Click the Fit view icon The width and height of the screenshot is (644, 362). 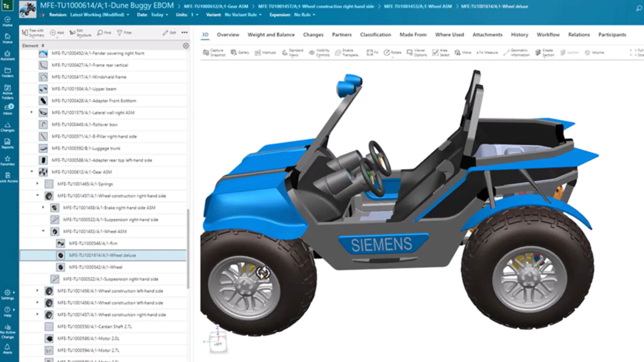click(x=372, y=53)
